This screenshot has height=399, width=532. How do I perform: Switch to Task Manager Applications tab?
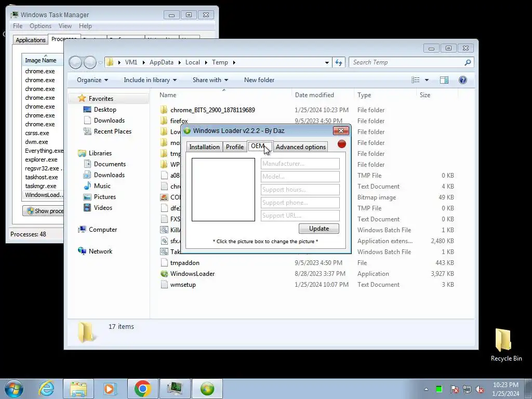[31, 40]
